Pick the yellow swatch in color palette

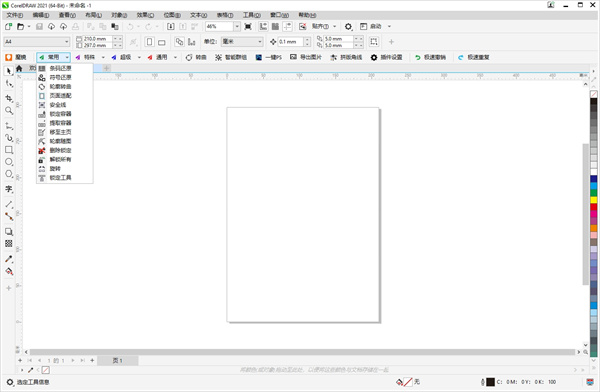point(593,200)
